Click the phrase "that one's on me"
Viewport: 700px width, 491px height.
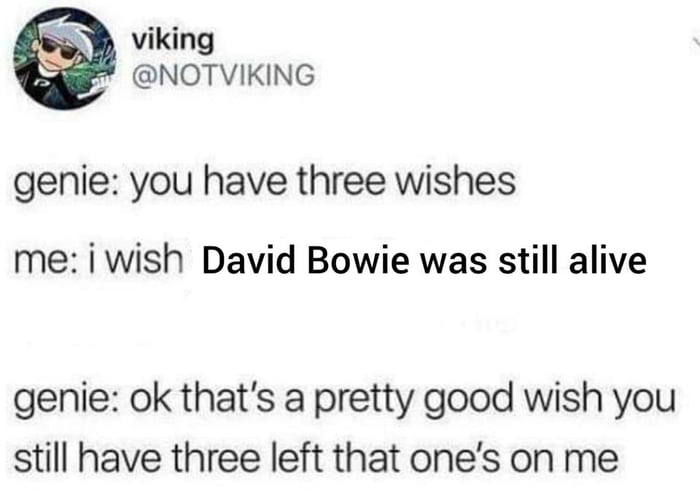[474, 459]
